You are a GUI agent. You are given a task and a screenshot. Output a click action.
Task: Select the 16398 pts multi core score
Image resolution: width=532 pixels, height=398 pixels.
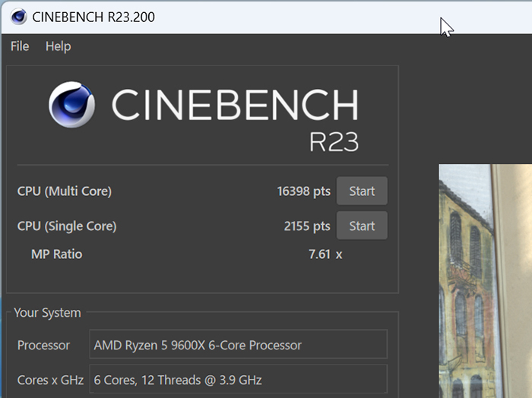click(304, 191)
